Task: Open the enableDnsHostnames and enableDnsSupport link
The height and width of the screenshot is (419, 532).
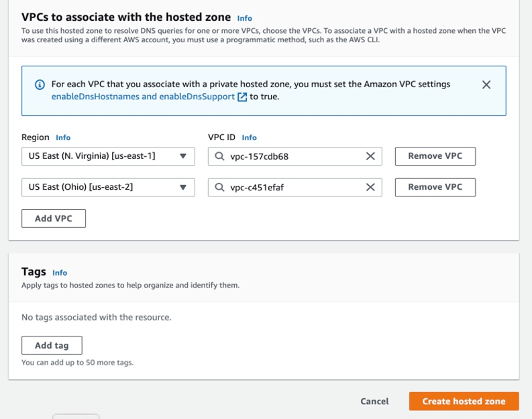Action: (143, 97)
